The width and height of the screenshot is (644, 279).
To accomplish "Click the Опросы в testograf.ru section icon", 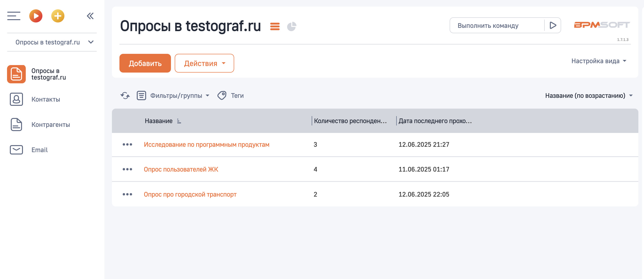I will (16, 74).
